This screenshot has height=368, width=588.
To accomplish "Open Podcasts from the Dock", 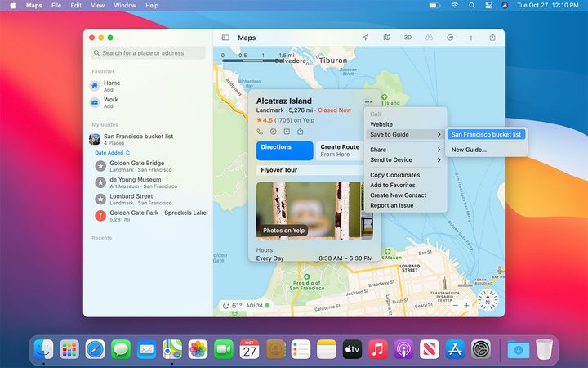I will pos(403,350).
